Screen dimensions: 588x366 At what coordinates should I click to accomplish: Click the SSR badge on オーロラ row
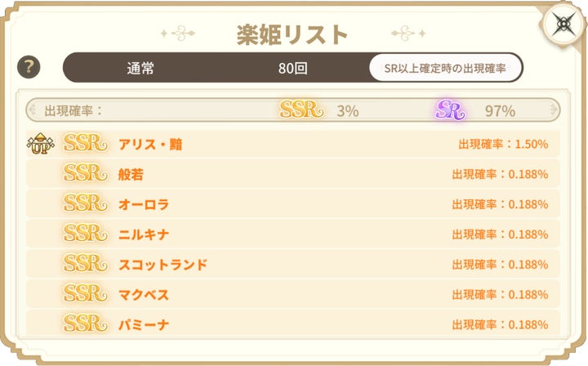pos(85,204)
